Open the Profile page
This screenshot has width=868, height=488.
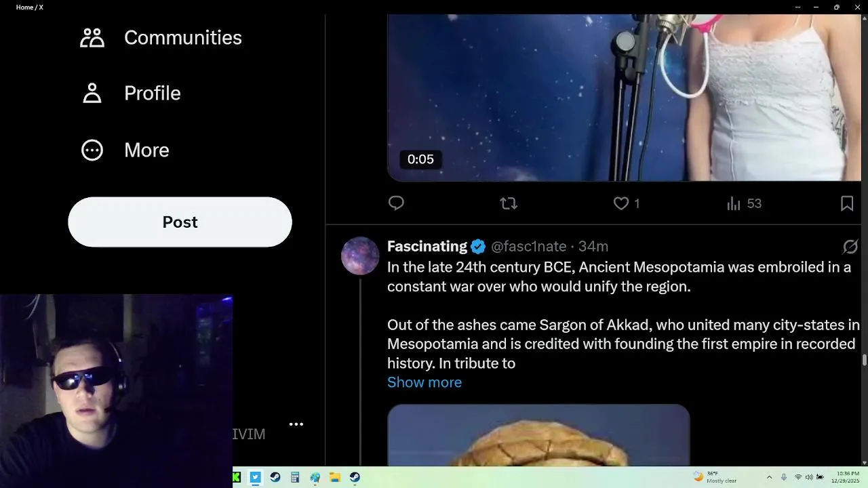click(131, 94)
